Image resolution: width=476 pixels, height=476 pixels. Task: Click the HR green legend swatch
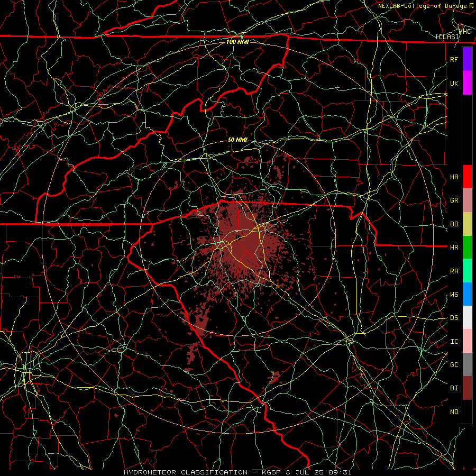[467, 248]
